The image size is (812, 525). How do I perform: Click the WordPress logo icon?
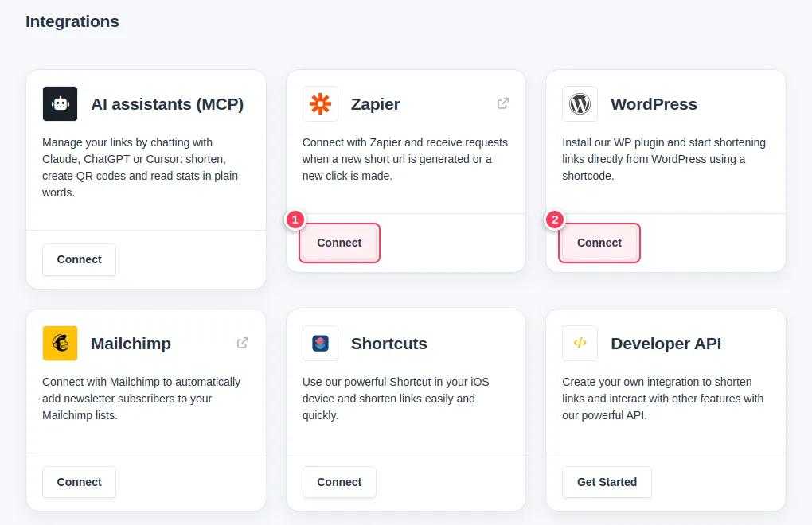580,104
